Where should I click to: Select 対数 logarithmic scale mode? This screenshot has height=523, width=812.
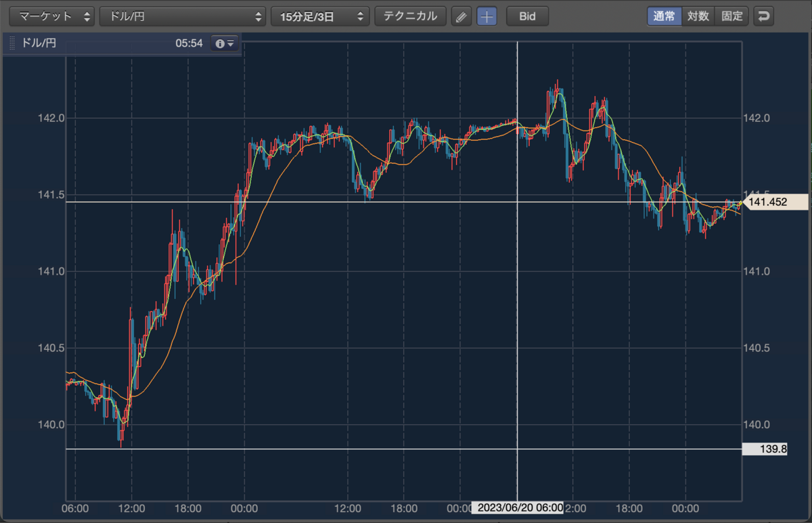[698, 16]
